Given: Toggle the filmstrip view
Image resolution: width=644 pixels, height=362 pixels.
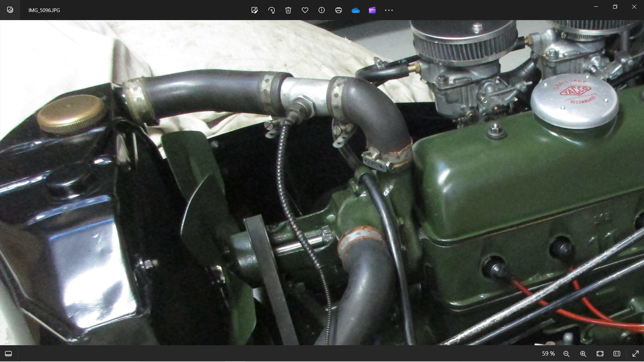Looking at the screenshot, I should coord(8,354).
